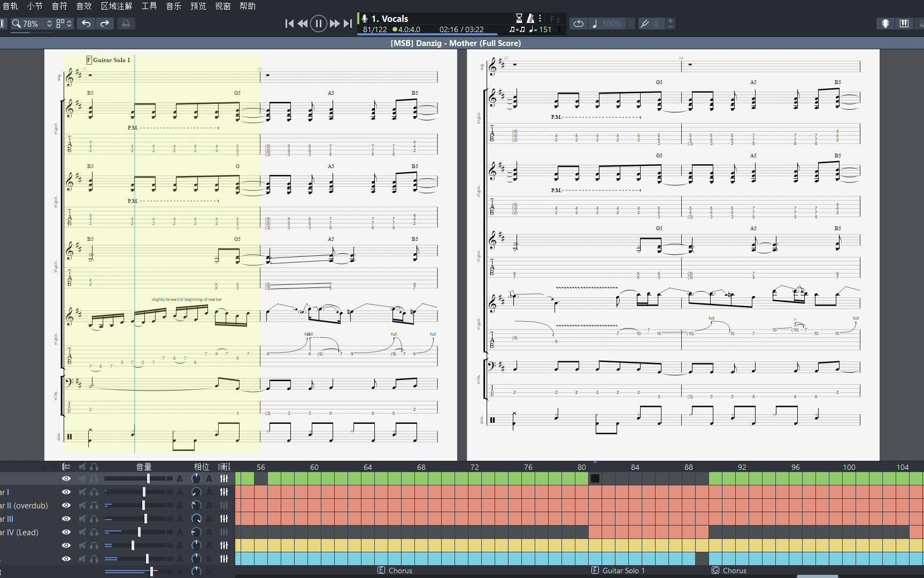Pause playback
The width and height of the screenshot is (924, 578).
(319, 24)
